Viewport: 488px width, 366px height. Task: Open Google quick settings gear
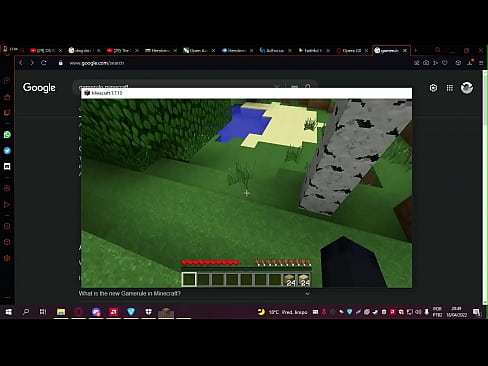point(433,88)
